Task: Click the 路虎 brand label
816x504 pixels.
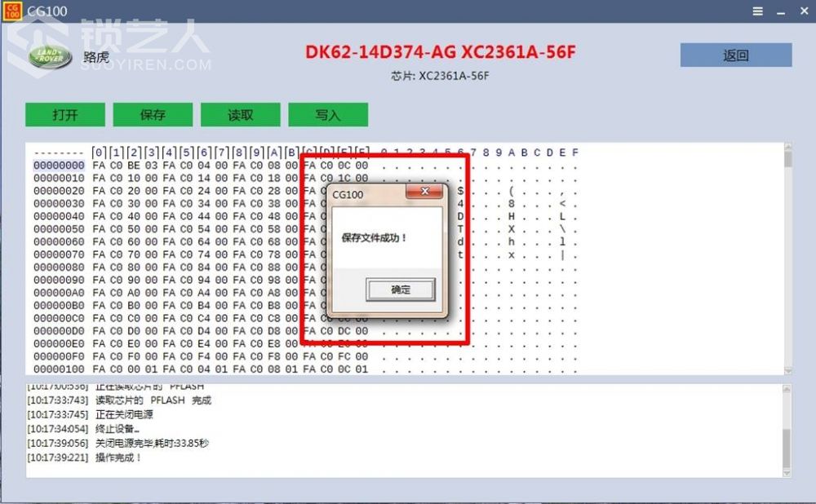Action: 96,57
